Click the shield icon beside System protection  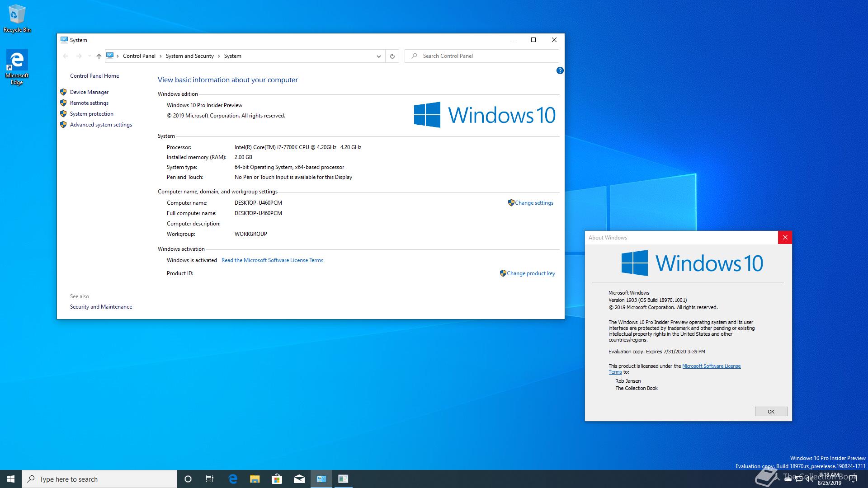click(63, 114)
